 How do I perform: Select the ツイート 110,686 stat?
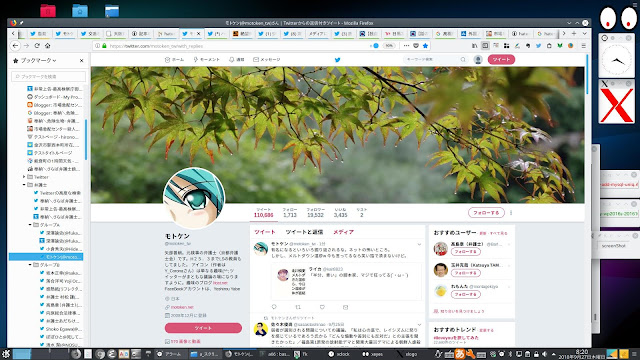(263, 212)
